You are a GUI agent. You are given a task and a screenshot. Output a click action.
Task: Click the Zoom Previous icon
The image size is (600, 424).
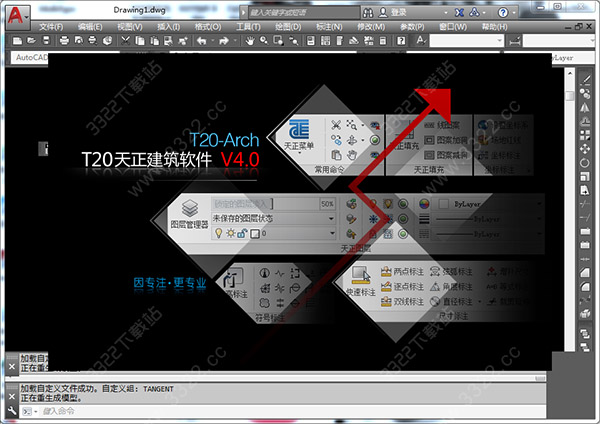tap(293, 41)
